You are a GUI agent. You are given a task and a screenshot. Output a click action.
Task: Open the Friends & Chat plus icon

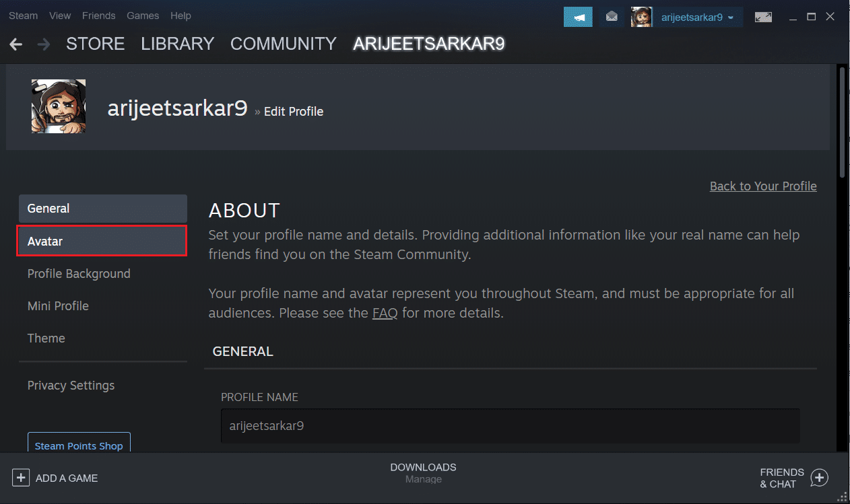pos(819,478)
